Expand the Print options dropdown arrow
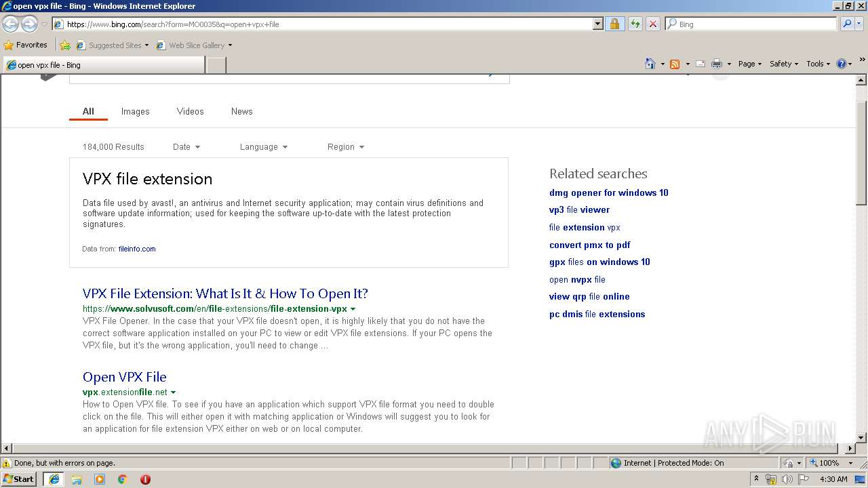The width and height of the screenshot is (868, 488). [x=729, y=64]
